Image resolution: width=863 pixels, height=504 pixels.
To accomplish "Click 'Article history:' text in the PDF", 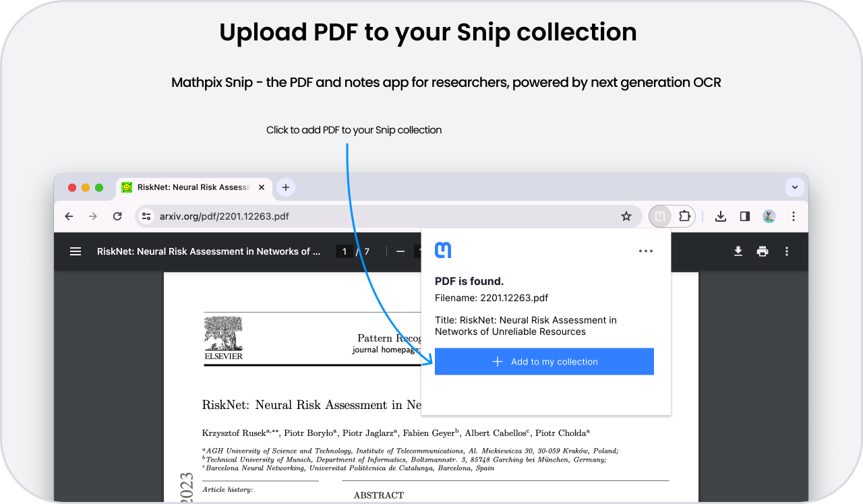I will point(227,490).
